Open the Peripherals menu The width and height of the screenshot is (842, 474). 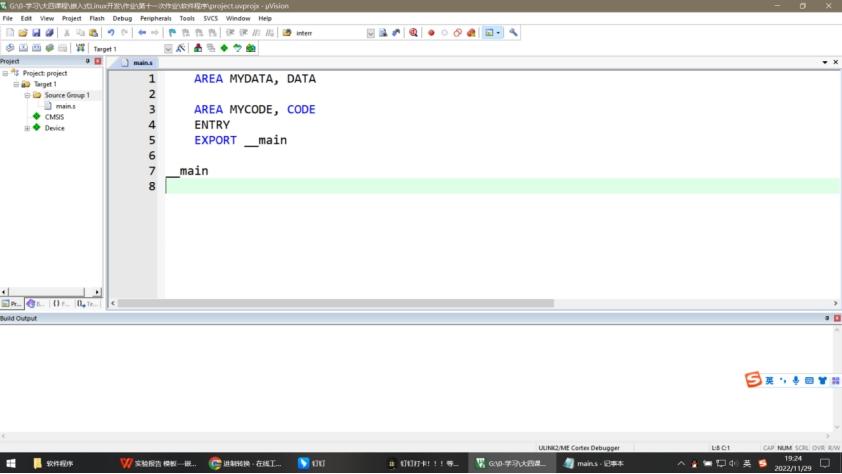pyautogui.click(x=155, y=18)
